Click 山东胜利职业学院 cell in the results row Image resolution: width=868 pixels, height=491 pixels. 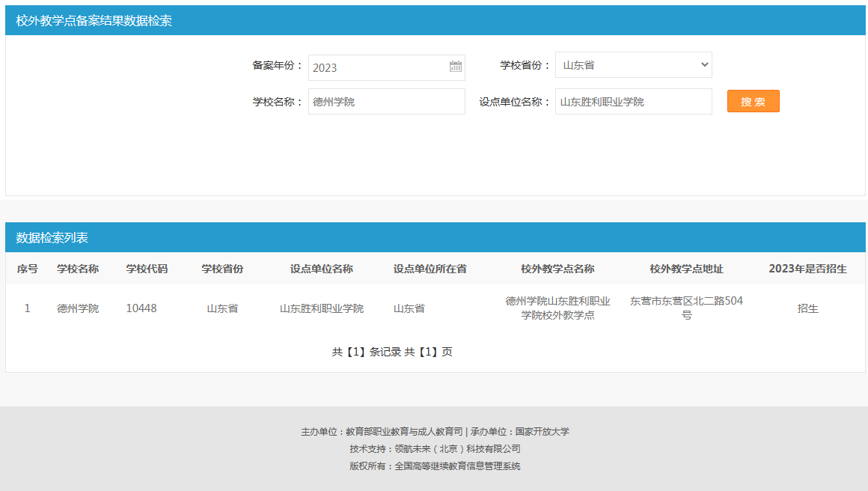(322, 308)
